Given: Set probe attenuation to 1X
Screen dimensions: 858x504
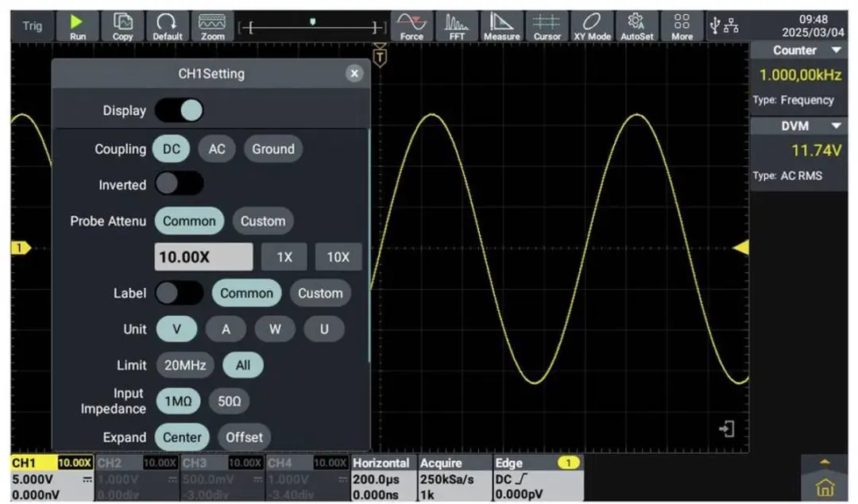Looking at the screenshot, I should pyautogui.click(x=284, y=257).
